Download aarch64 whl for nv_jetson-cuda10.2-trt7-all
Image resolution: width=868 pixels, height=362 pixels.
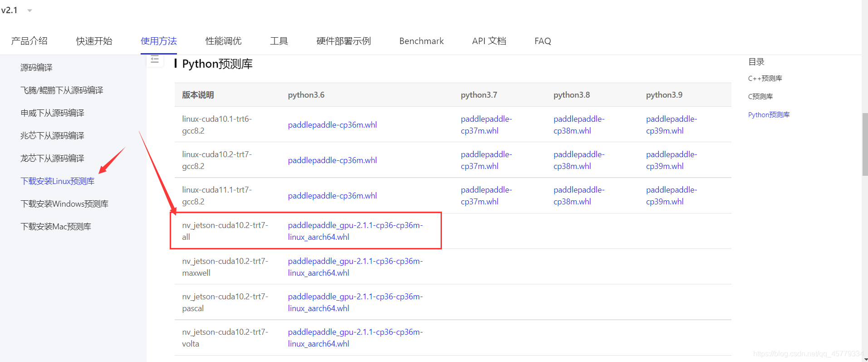click(355, 231)
